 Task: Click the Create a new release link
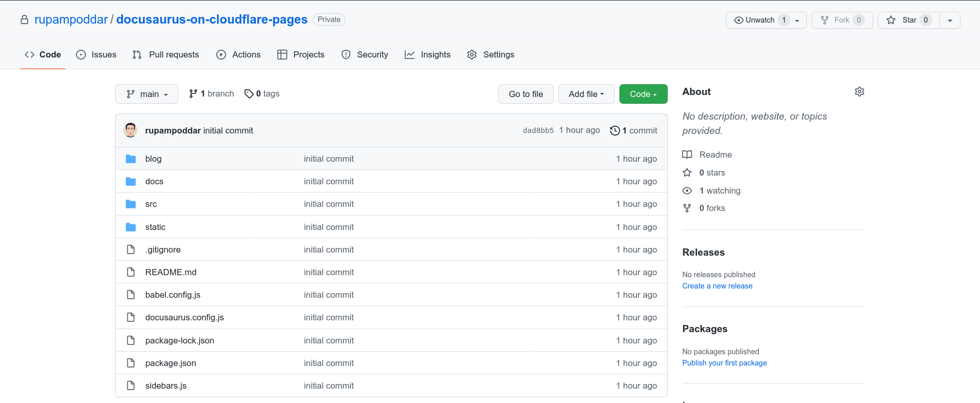click(717, 286)
